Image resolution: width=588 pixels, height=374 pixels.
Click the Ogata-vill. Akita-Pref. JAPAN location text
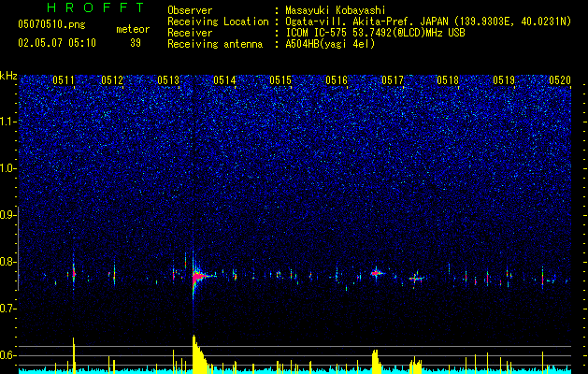click(x=428, y=22)
